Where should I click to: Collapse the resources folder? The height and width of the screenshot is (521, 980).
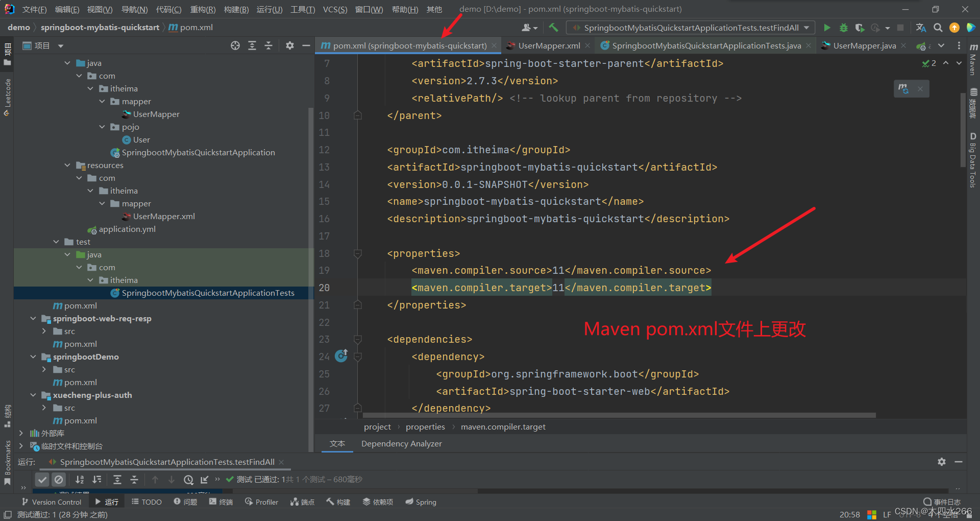pos(67,165)
